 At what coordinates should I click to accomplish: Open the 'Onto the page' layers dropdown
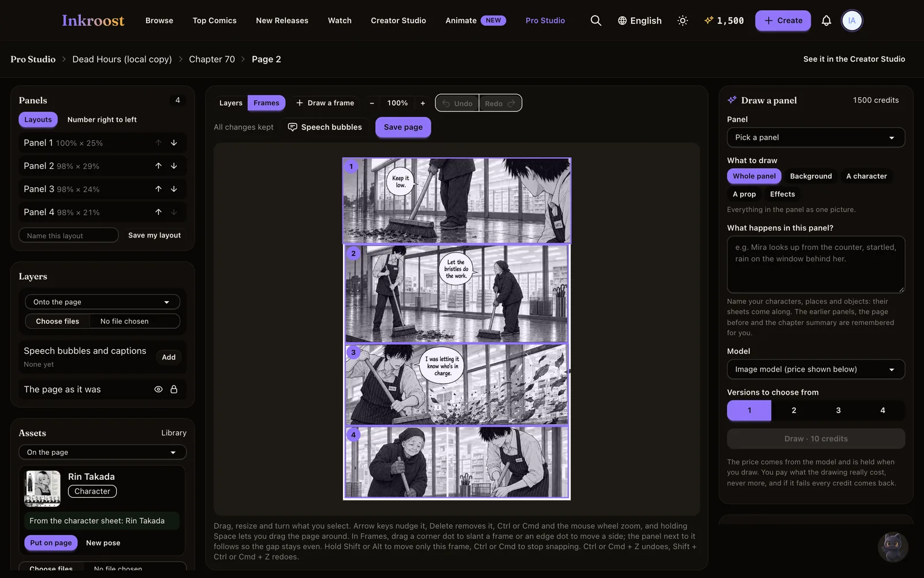[x=102, y=302]
